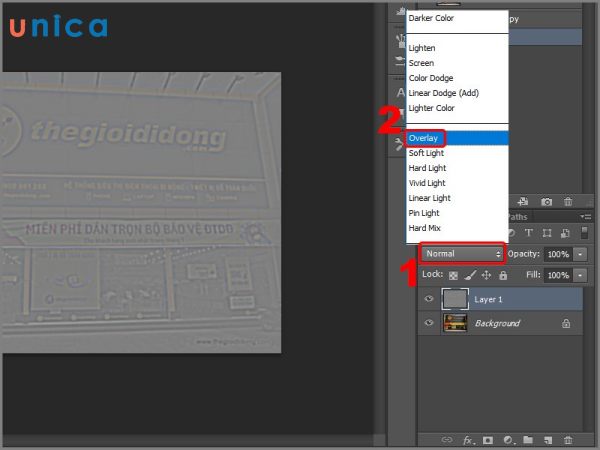The height and width of the screenshot is (450, 600).
Task: Select Overlay blend mode
Action: point(426,138)
